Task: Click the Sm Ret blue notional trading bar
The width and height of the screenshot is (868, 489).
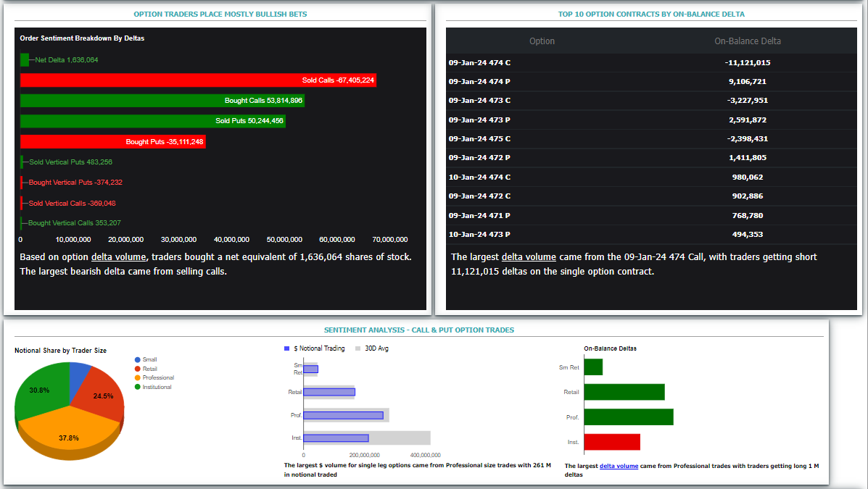Action: point(310,369)
